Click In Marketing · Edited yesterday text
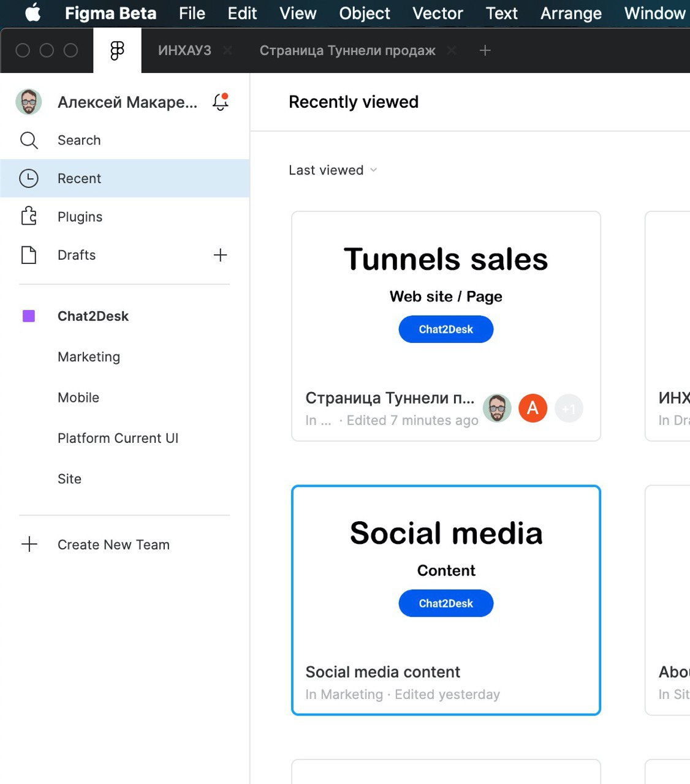The image size is (690, 784). pyautogui.click(x=403, y=695)
